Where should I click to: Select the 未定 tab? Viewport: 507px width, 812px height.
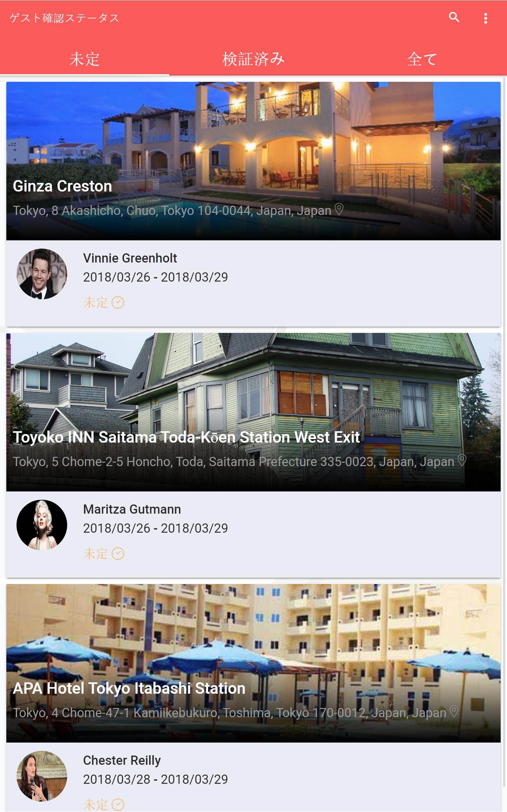85,59
